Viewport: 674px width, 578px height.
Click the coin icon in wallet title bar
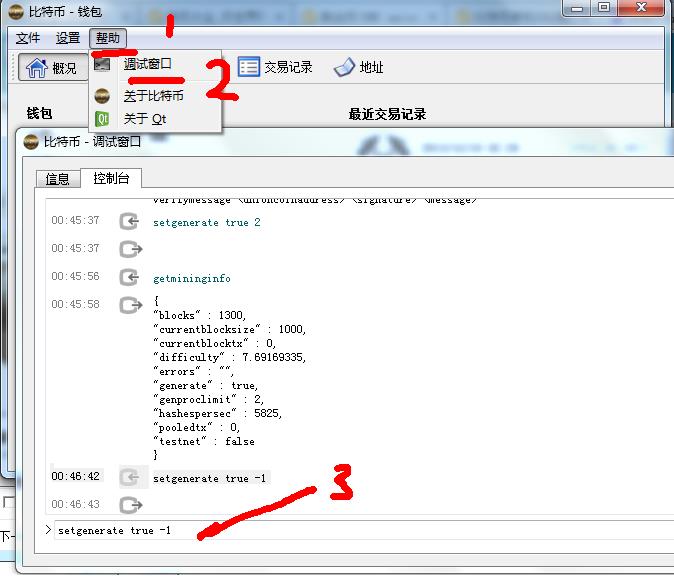16,12
